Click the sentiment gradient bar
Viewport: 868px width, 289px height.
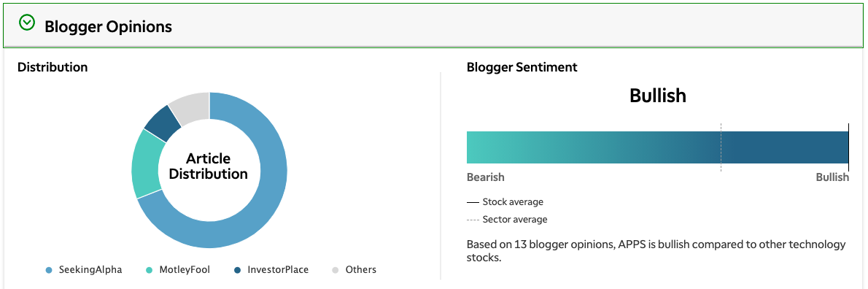(x=658, y=147)
